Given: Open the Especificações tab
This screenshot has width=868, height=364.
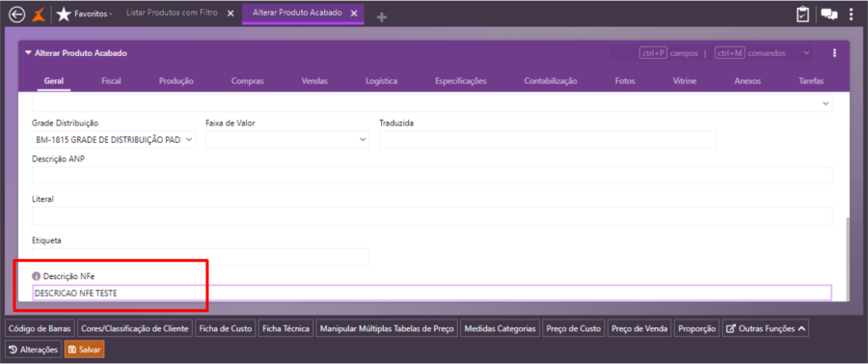Looking at the screenshot, I should coord(461,81).
